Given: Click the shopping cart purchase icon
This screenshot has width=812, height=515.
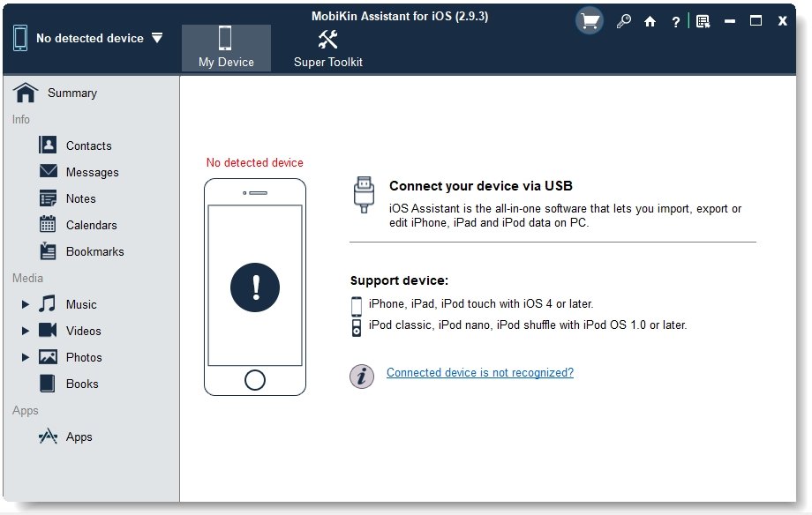Looking at the screenshot, I should (x=590, y=21).
